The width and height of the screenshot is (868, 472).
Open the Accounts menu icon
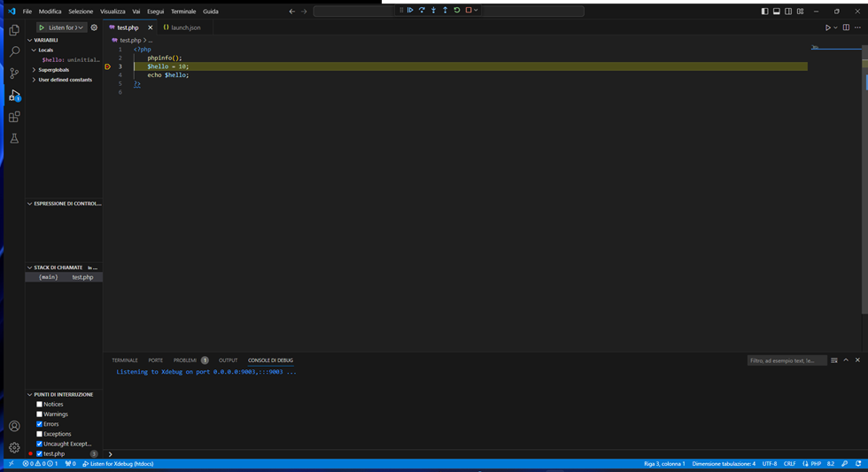(x=14, y=426)
